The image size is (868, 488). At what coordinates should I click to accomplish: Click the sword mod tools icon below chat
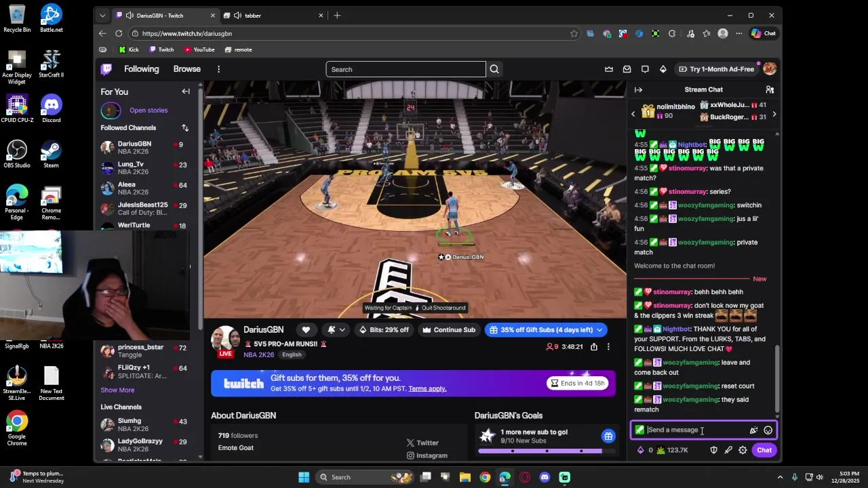coord(728,450)
